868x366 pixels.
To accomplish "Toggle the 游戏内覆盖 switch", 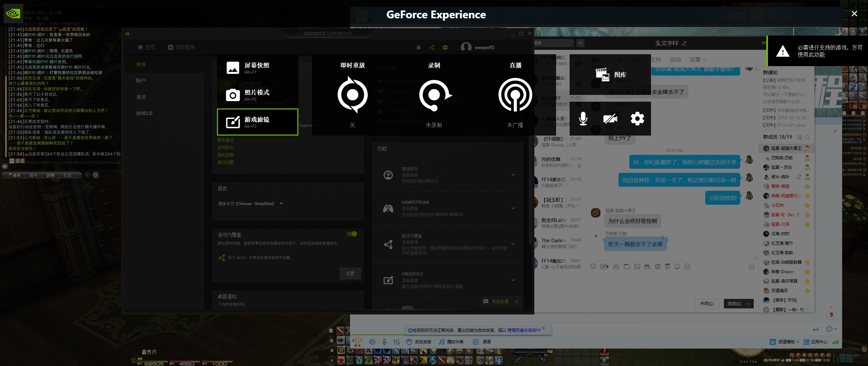I will tap(352, 234).
